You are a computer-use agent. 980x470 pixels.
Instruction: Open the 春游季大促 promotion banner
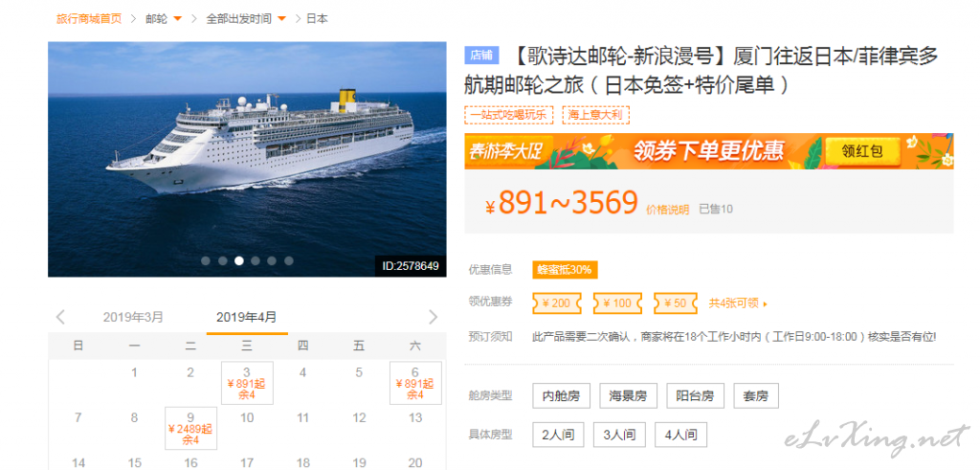point(709,151)
